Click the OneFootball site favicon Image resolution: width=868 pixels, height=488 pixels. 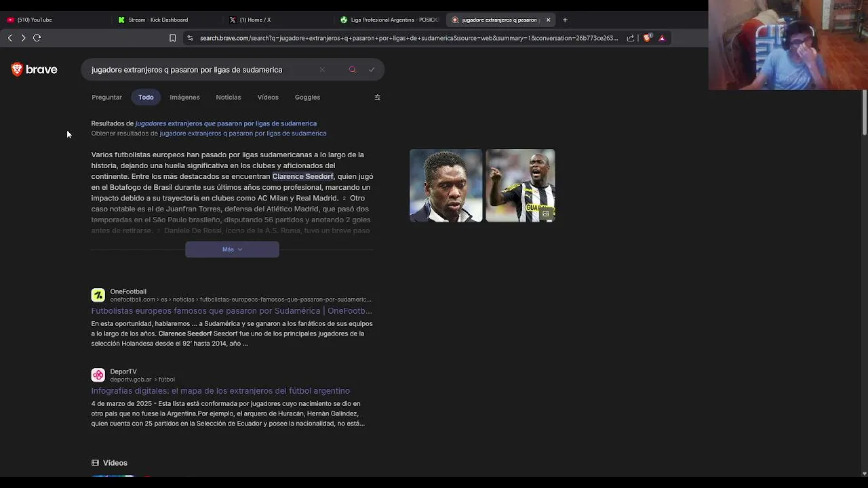click(x=98, y=295)
